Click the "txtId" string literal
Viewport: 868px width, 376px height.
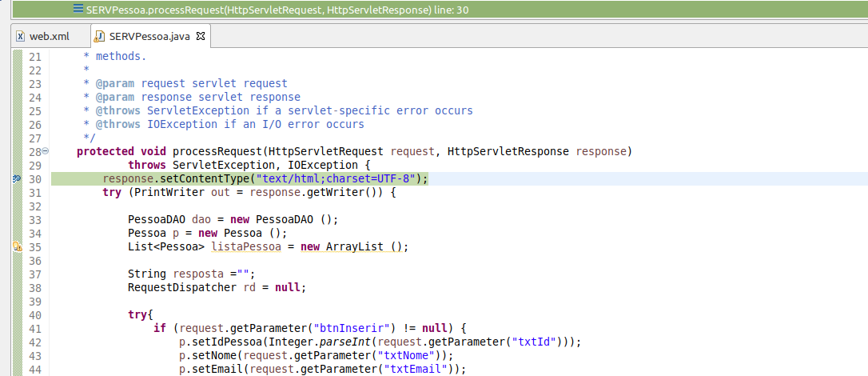click(534, 342)
